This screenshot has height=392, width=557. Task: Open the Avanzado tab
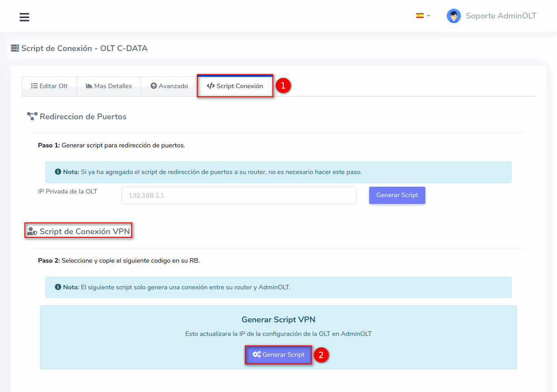(x=169, y=86)
